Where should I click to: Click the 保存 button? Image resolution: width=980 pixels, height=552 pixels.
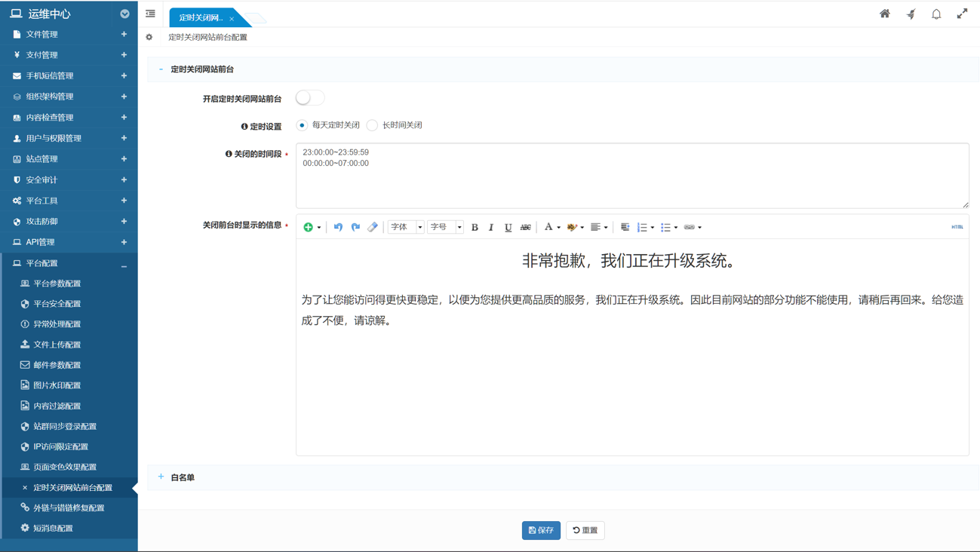[541, 530]
